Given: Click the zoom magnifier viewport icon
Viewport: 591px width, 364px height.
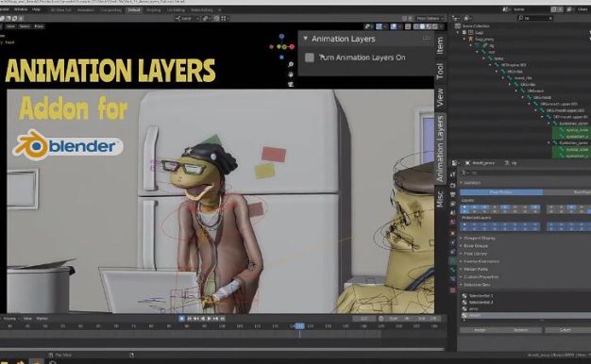Looking at the screenshot, I should click(291, 65).
